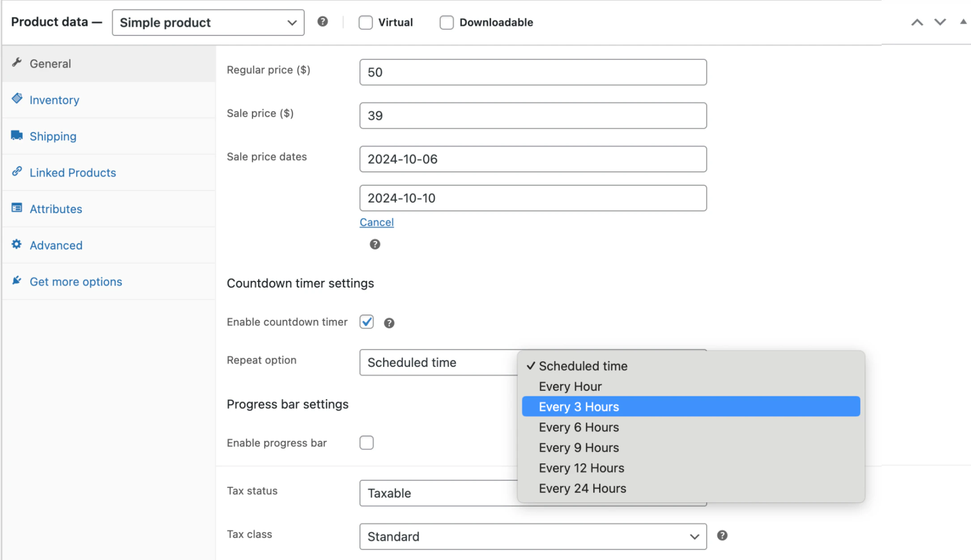This screenshot has width=971, height=560.
Task: Click the Shipping truck icon
Action: pyautogui.click(x=17, y=135)
